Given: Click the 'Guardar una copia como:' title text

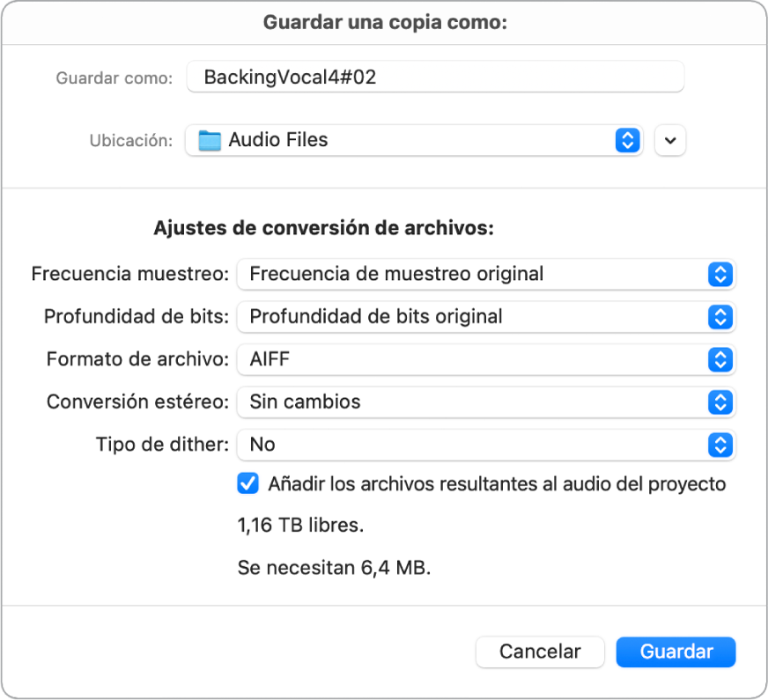Looking at the screenshot, I should click(385, 23).
